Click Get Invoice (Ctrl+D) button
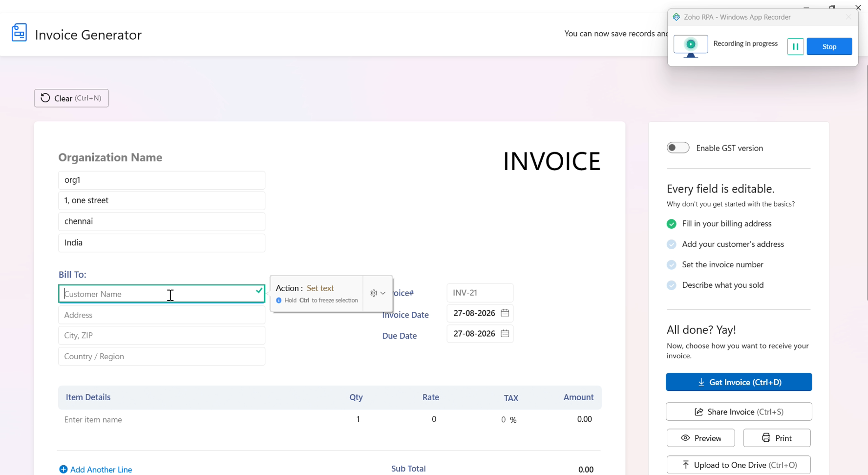The height and width of the screenshot is (475, 868). click(x=739, y=382)
